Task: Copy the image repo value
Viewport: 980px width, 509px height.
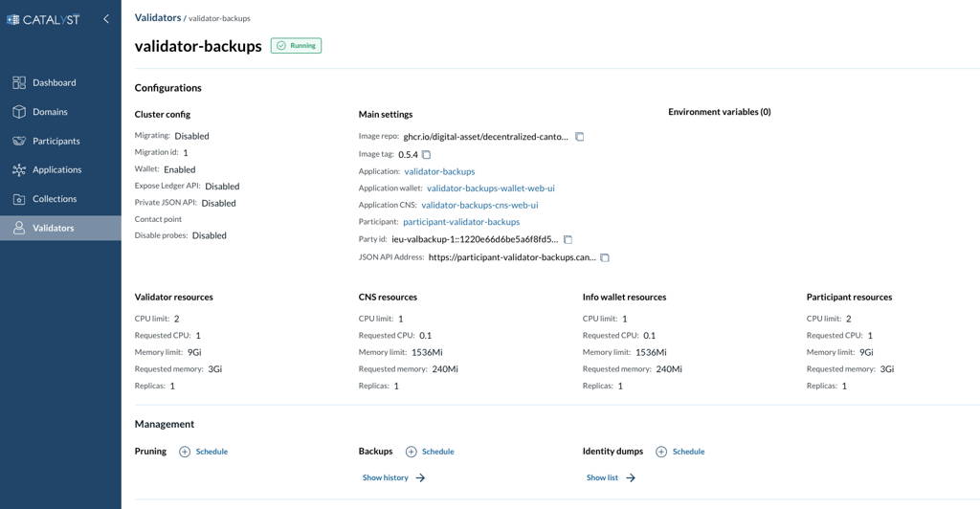Action: (x=579, y=137)
